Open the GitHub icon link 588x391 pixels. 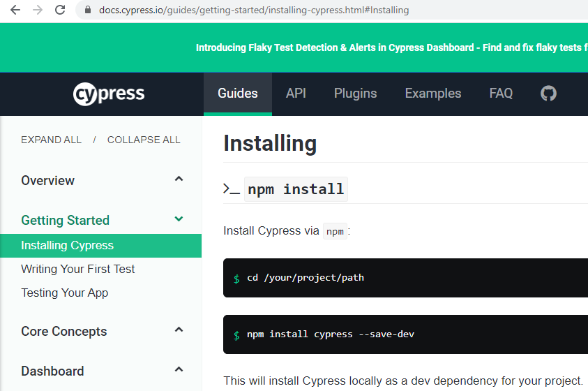548,94
